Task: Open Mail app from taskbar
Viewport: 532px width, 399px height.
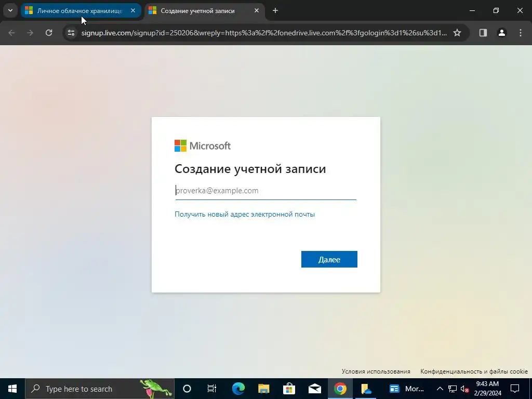Action: tap(314, 389)
